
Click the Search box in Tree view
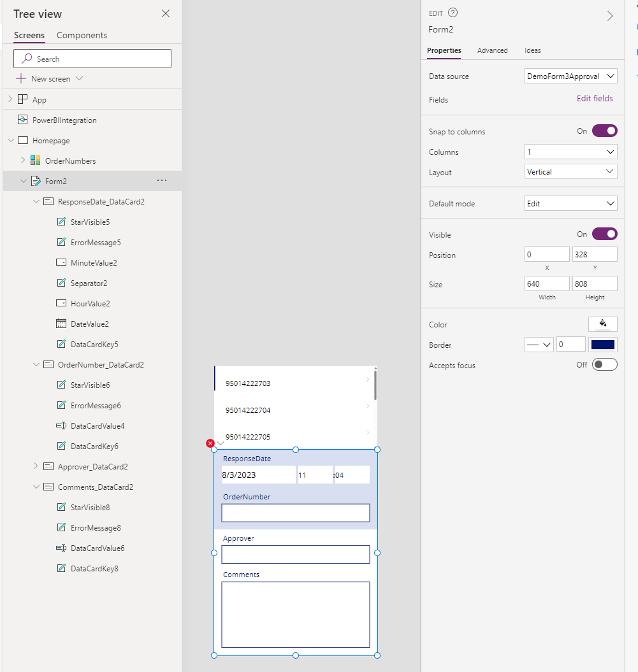tap(92, 58)
